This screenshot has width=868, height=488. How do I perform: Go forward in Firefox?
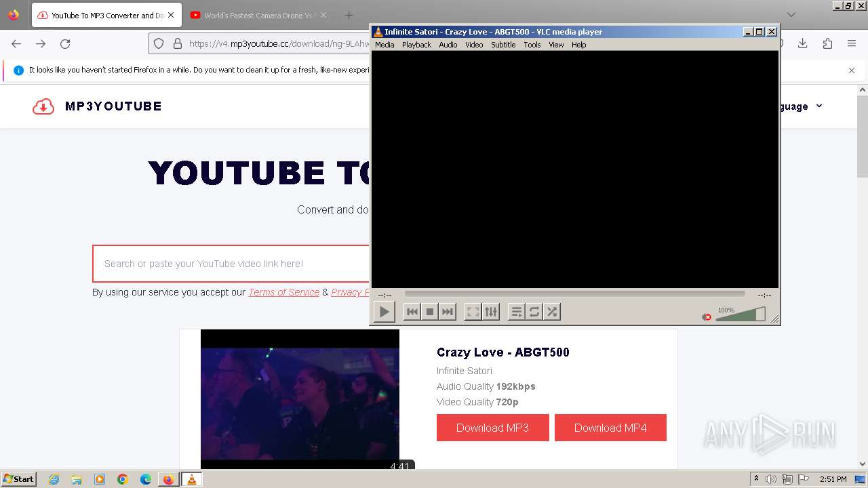(x=41, y=43)
